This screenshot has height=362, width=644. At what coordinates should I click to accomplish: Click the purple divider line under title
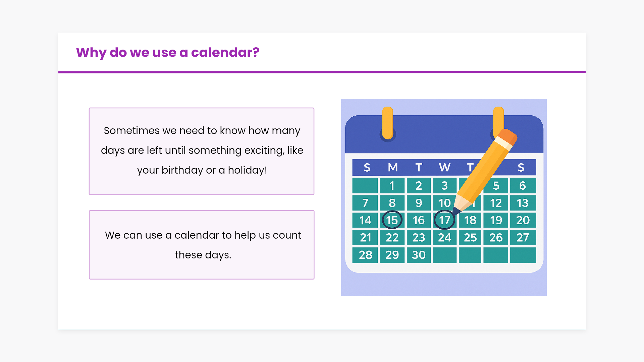pyautogui.click(x=322, y=72)
